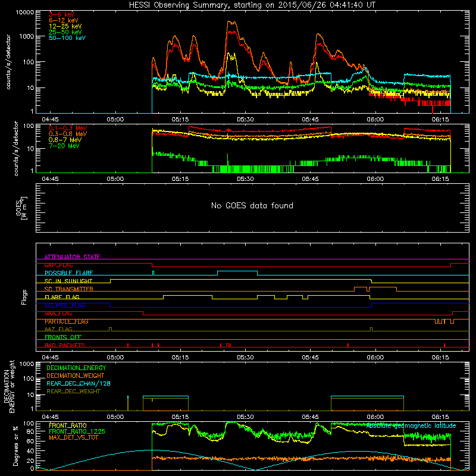Select the PARTICLE_FLAG label

(67, 321)
